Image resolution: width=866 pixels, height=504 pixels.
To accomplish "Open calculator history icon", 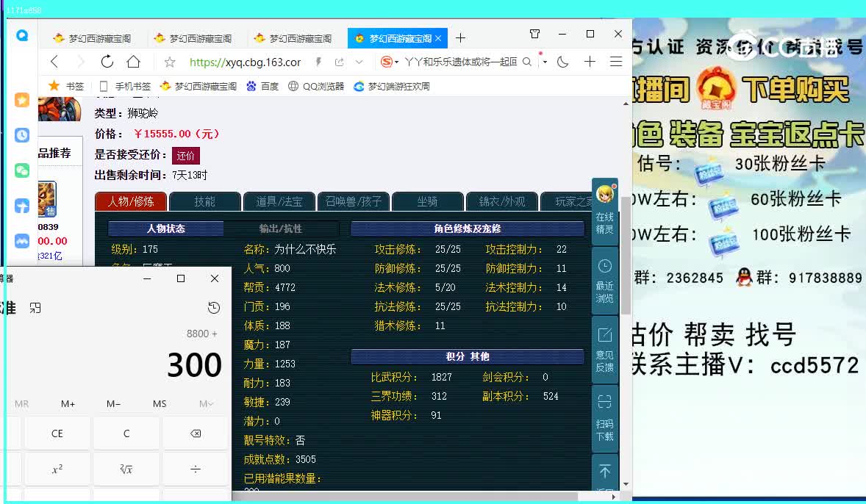I will [214, 308].
